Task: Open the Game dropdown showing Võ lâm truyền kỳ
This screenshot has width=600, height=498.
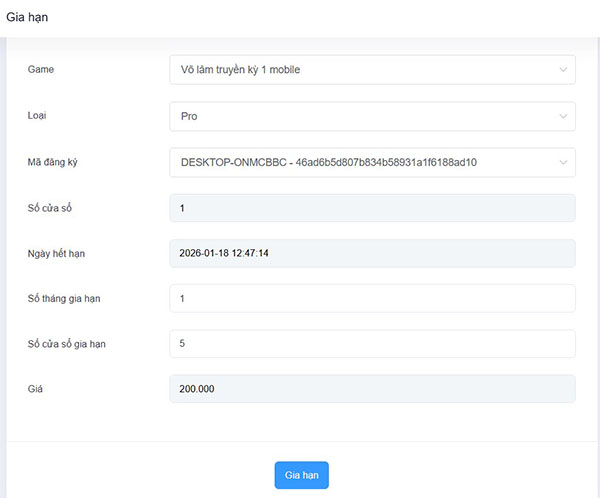Action: (x=360, y=70)
